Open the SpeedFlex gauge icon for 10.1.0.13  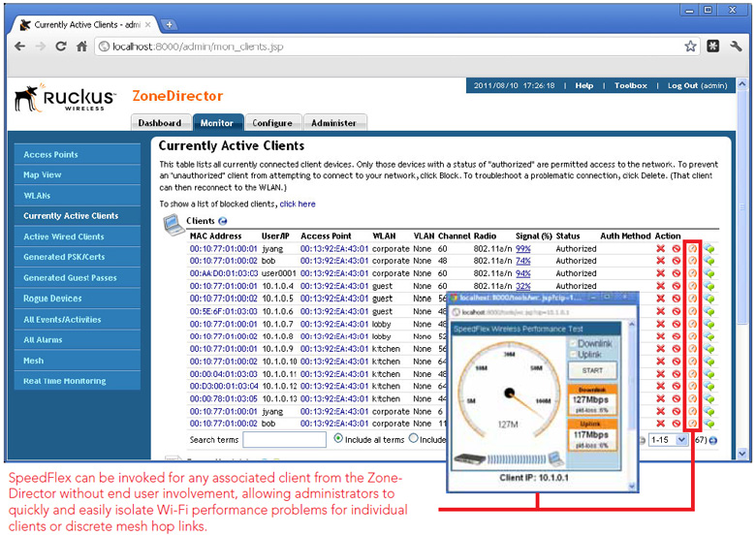(692, 398)
